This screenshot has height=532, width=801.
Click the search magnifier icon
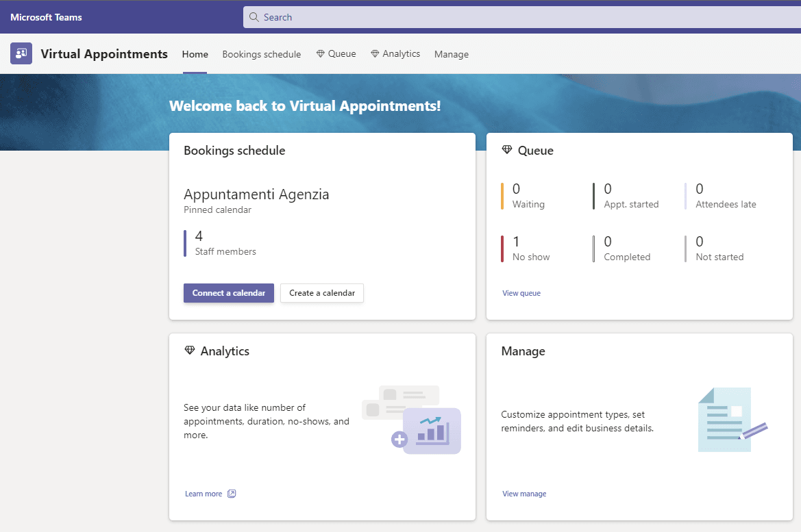click(254, 17)
